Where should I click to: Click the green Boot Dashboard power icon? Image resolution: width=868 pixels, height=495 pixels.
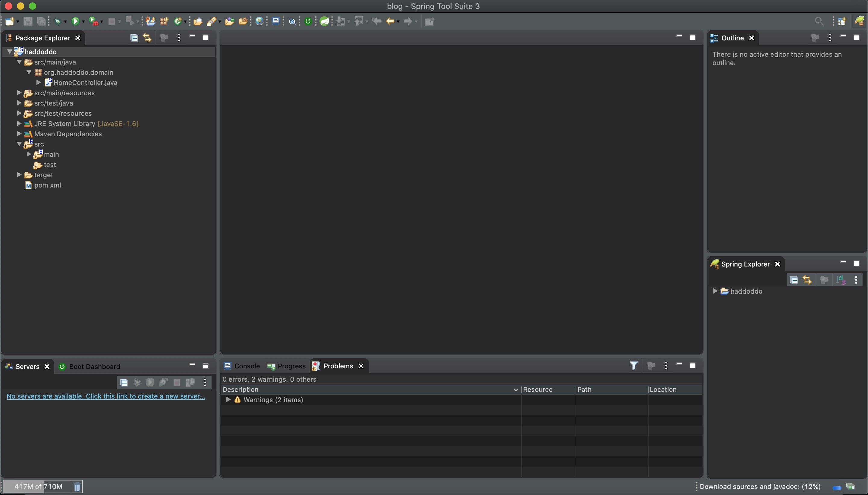pos(308,21)
